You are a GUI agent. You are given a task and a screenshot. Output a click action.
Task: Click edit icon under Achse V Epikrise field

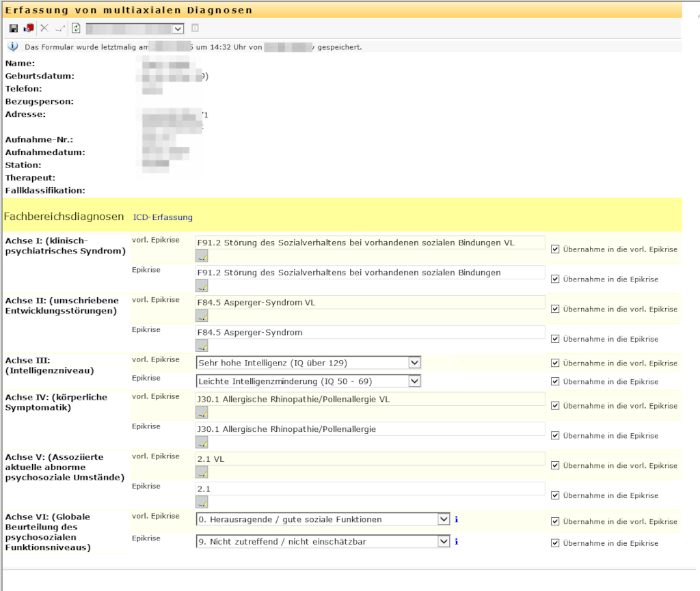pos(202,502)
